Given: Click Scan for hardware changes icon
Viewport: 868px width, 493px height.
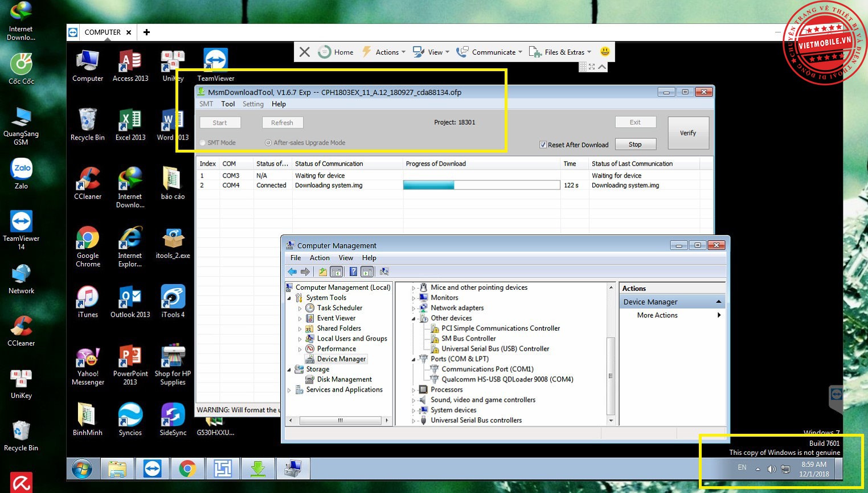Looking at the screenshot, I should point(384,272).
